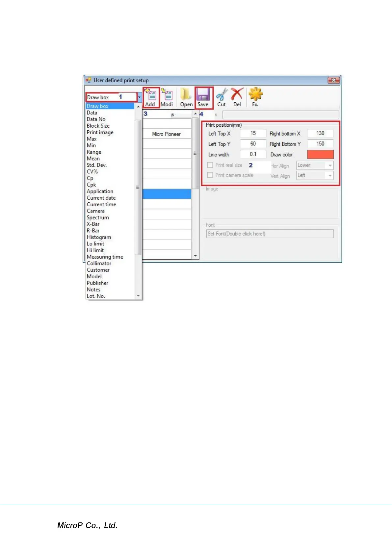
Task: Pick Cpk from the dropdown list
Action: tap(110, 185)
